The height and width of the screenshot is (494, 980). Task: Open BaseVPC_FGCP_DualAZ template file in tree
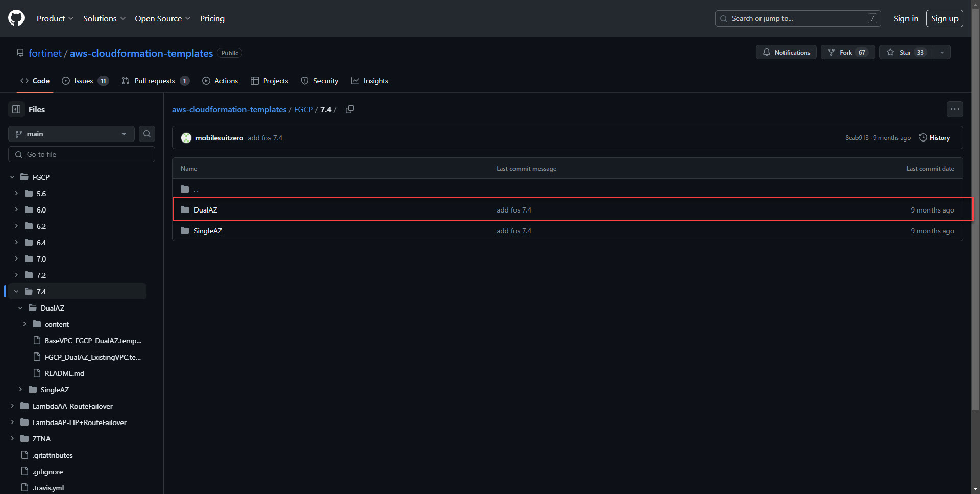pos(93,341)
